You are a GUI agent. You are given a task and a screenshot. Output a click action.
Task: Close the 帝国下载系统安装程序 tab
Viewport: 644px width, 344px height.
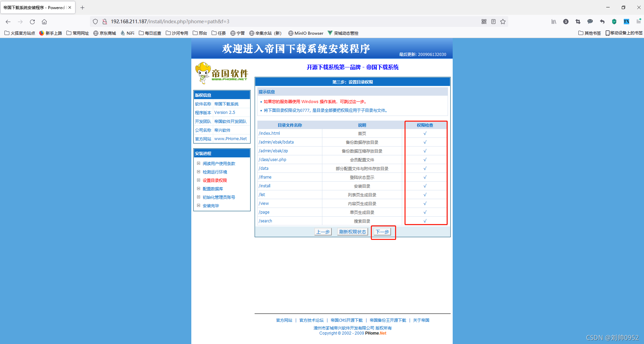[70, 7]
